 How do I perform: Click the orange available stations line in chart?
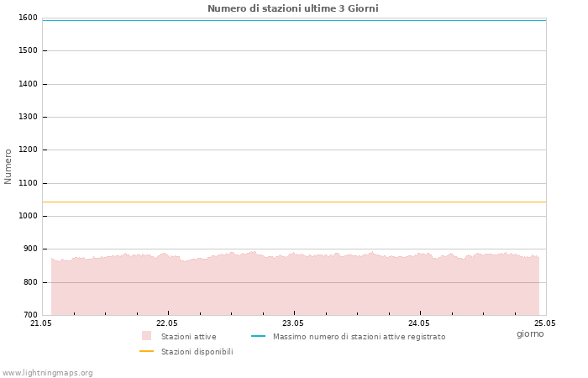pyautogui.click(x=294, y=202)
